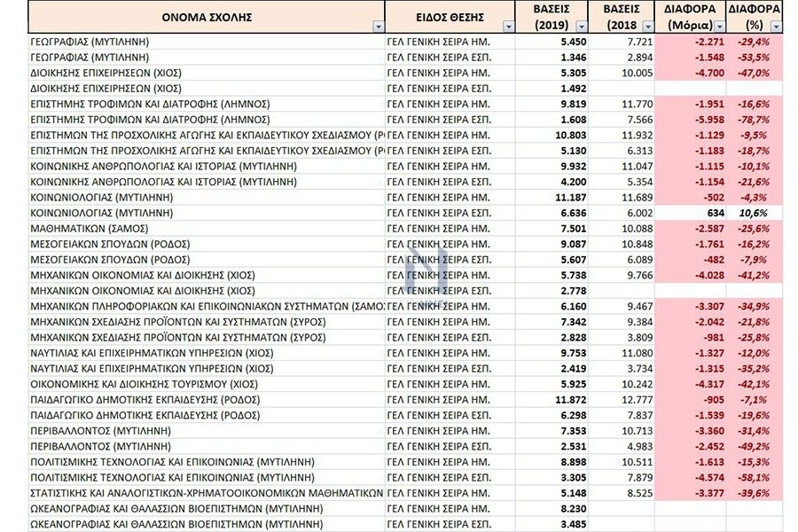Open the ΒΑΣΕΙΣ (2019) filter dropdown

point(581,27)
